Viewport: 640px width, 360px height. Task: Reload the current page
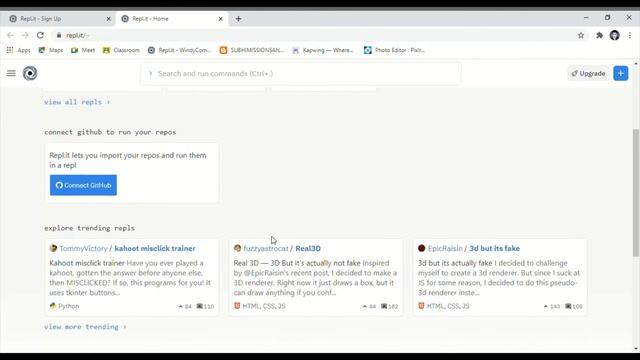(40, 36)
